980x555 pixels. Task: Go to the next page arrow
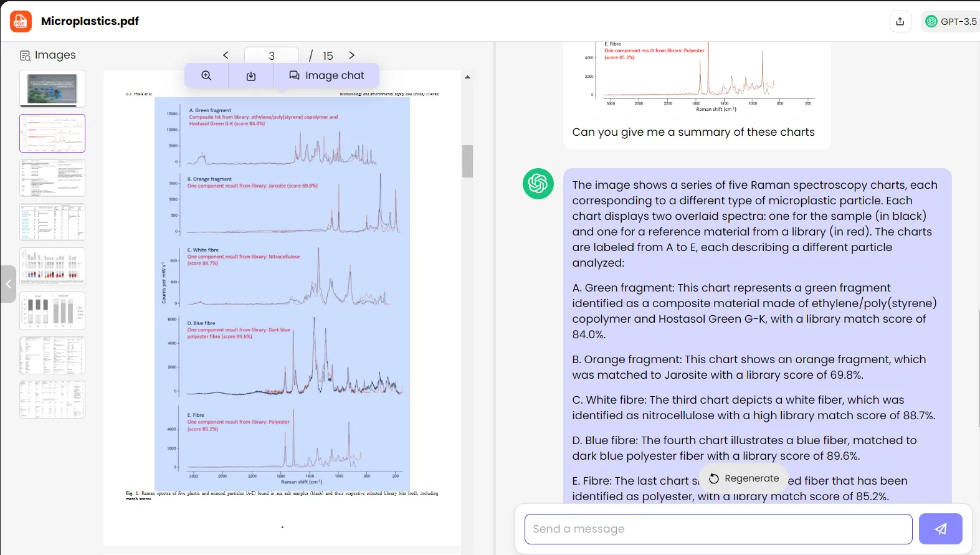352,55
